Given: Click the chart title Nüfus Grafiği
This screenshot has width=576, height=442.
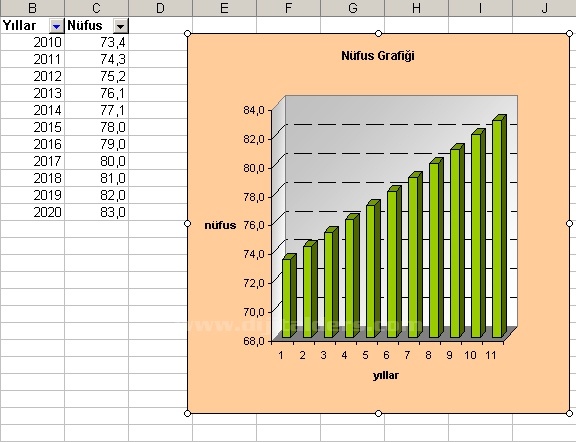Looking at the screenshot, I should click(x=378, y=56).
